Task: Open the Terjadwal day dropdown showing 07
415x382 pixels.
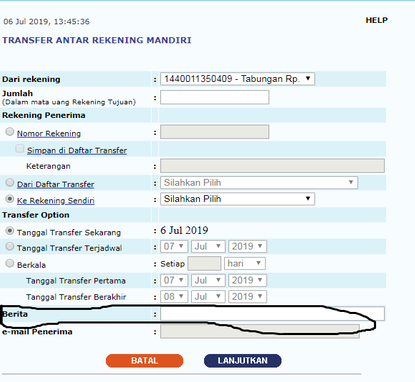Action: pos(174,247)
